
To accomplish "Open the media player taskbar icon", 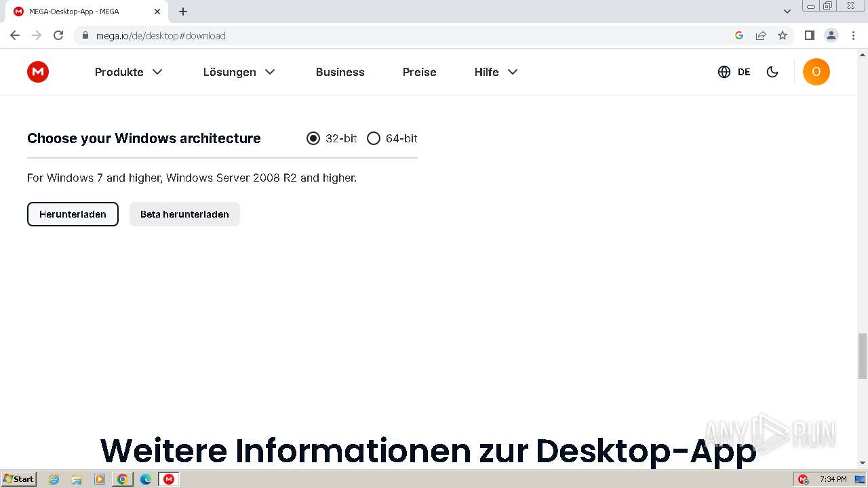I will point(100,479).
